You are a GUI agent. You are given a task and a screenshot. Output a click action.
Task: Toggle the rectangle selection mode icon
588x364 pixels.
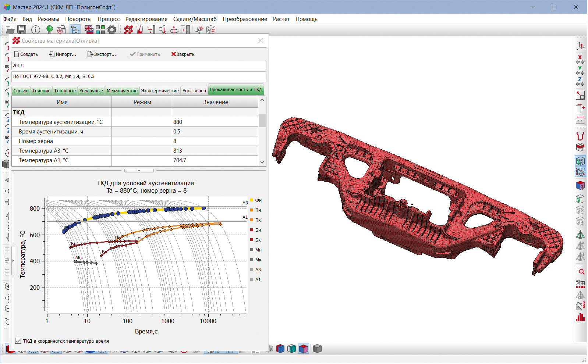[x=580, y=172]
